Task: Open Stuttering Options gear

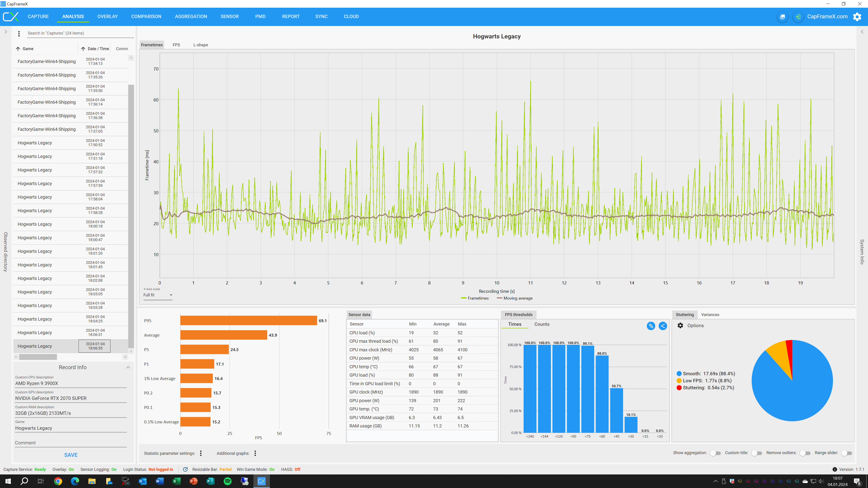Action: tap(680, 325)
